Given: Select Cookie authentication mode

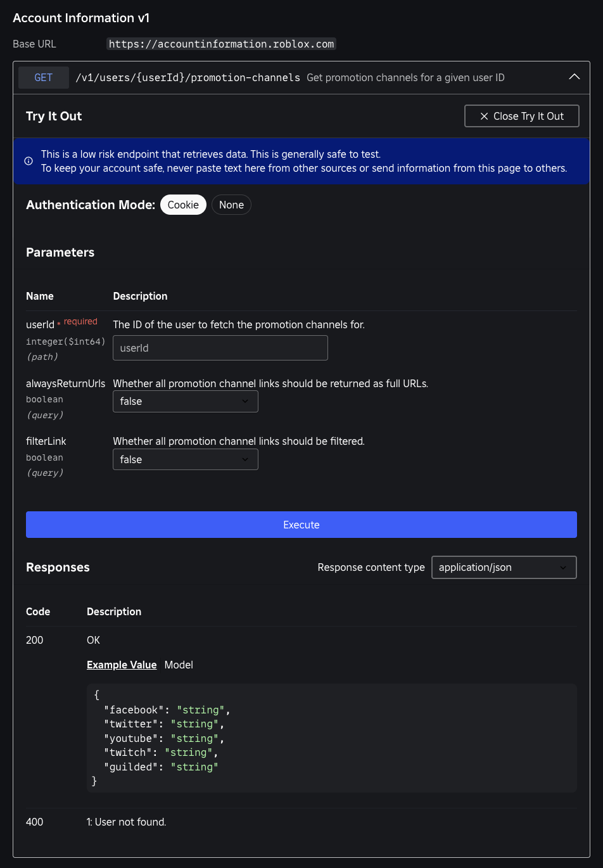Looking at the screenshot, I should point(183,204).
